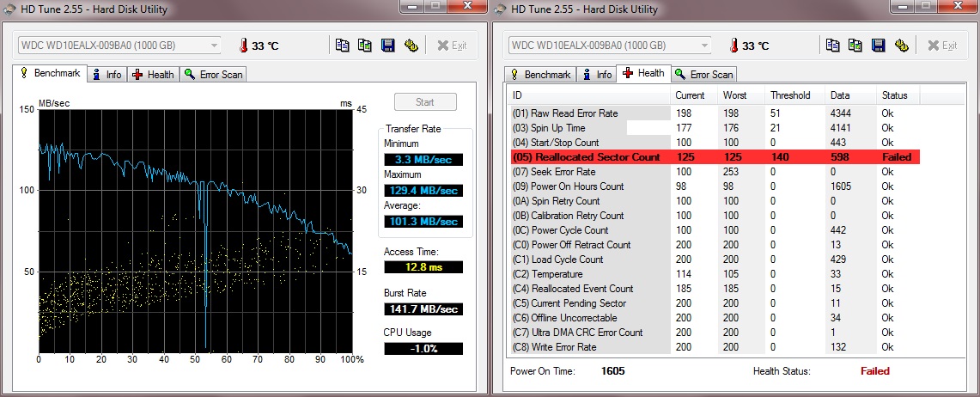Screen dimensions: 980x397
Task: Select Raw Read Error Rate row
Action: coord(715,113)
